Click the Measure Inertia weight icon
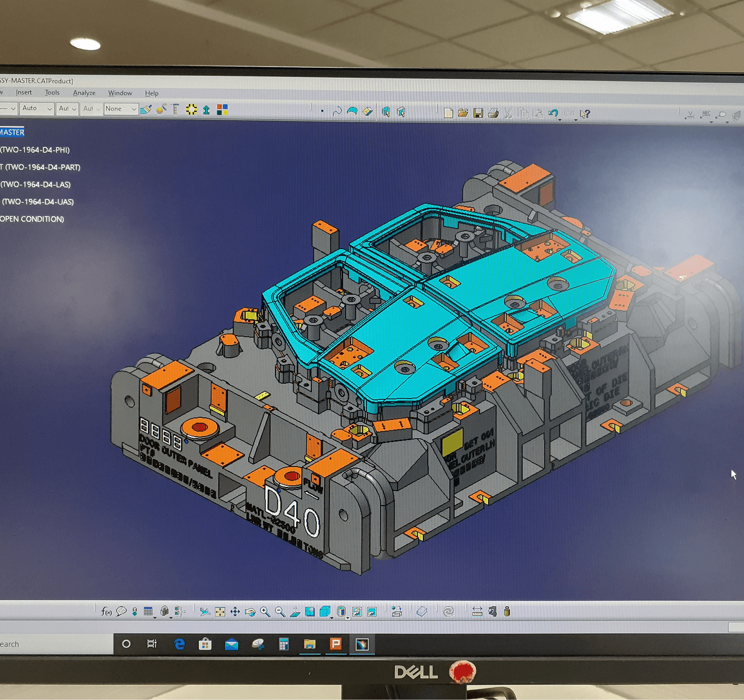 pyautogui.click(x=507, y=612)
